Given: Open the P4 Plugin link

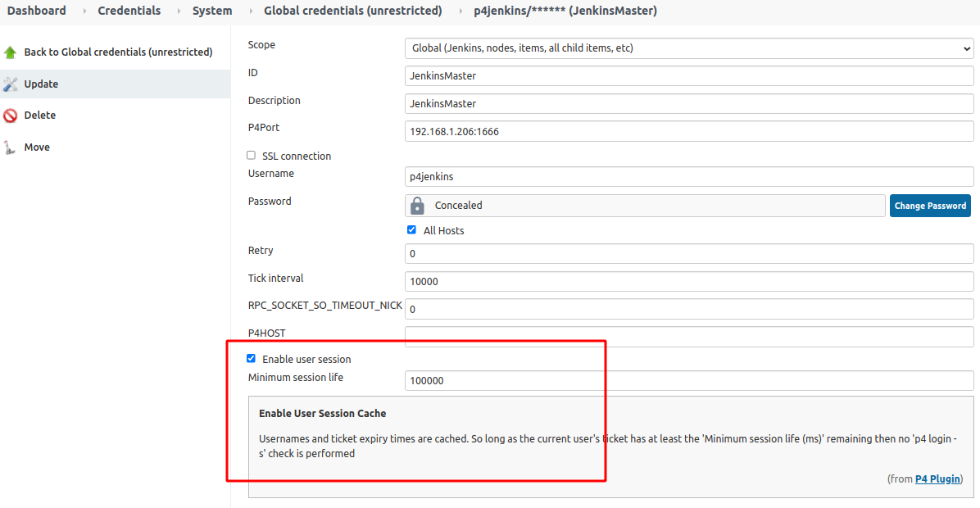Looking at the screenshot, I should (937, 479).
